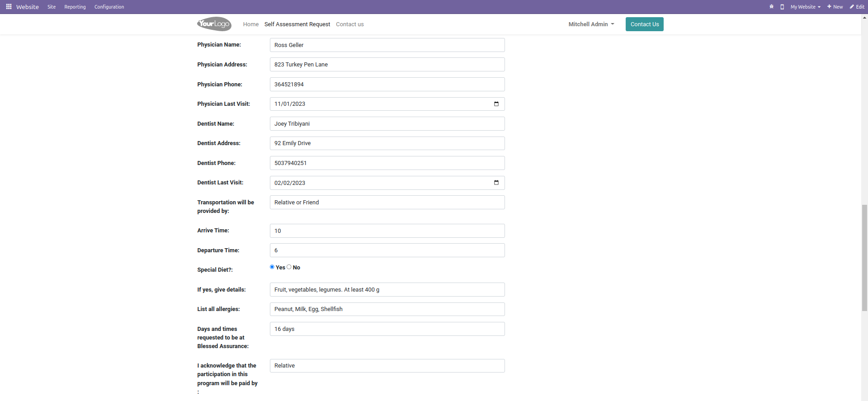Click the List all allergies field
The width and height of the screenshot is (868, 401).
387,309
